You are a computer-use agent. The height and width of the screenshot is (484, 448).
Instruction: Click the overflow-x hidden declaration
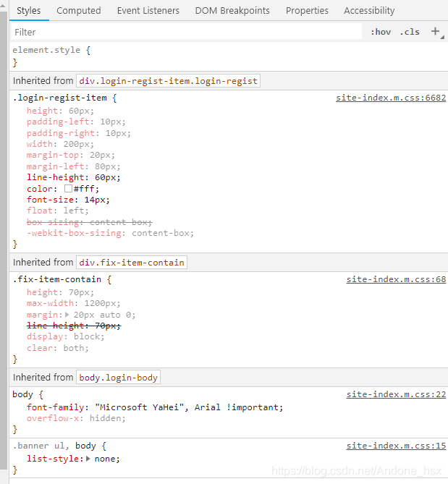(76, 418)
